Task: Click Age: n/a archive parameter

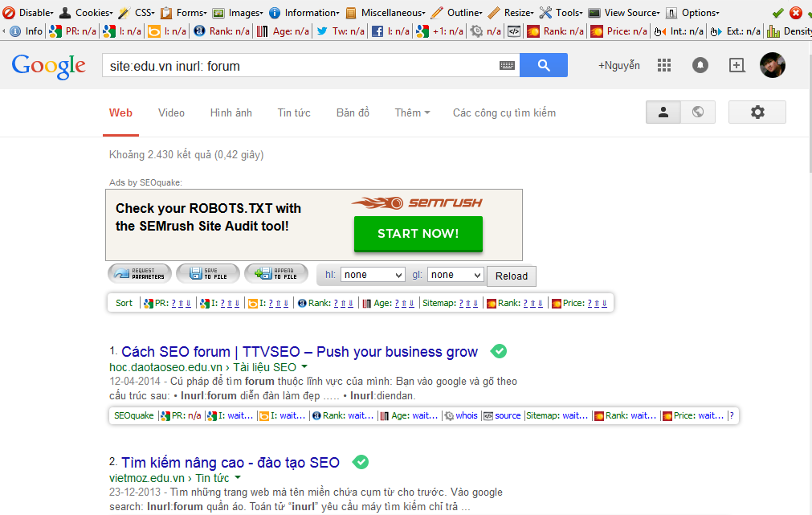Action: tap(284, 31)
